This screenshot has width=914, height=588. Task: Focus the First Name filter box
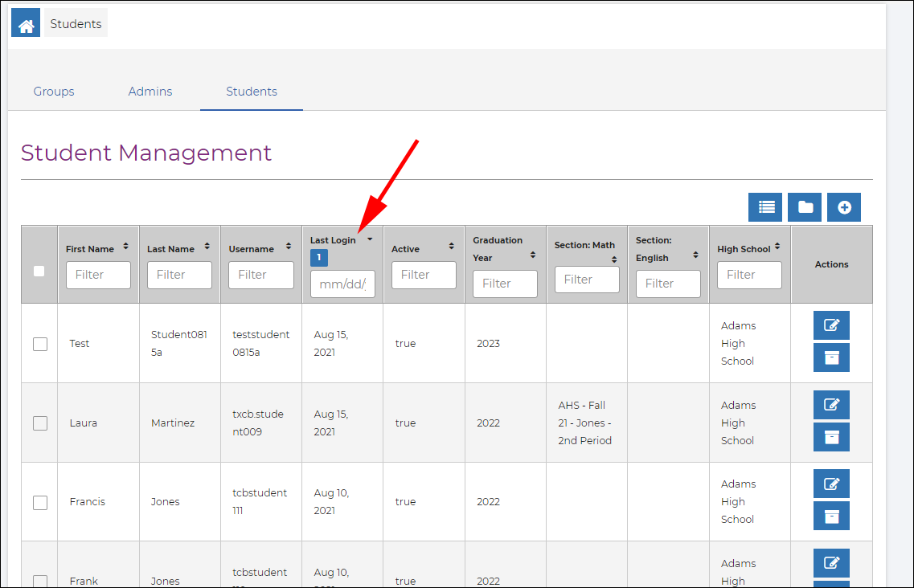98,275
